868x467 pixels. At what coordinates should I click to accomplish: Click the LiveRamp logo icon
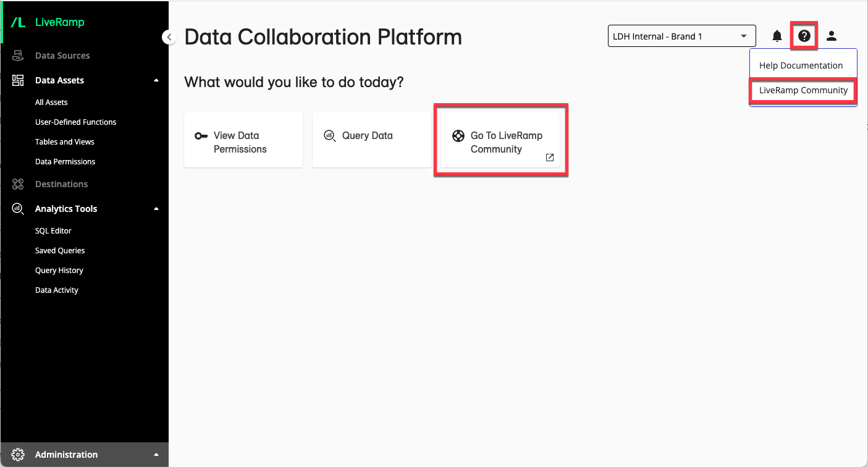18,22
